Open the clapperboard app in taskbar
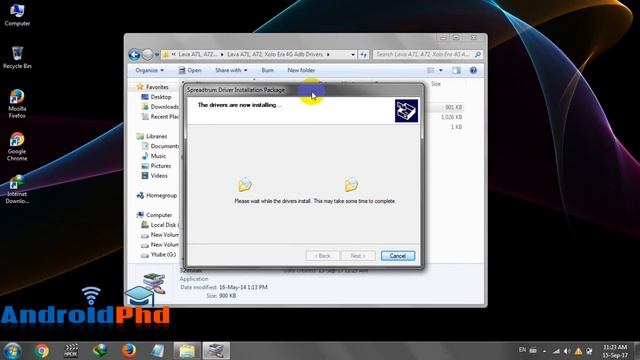Viewport: 640px width, 360px height. pos(71,351)
